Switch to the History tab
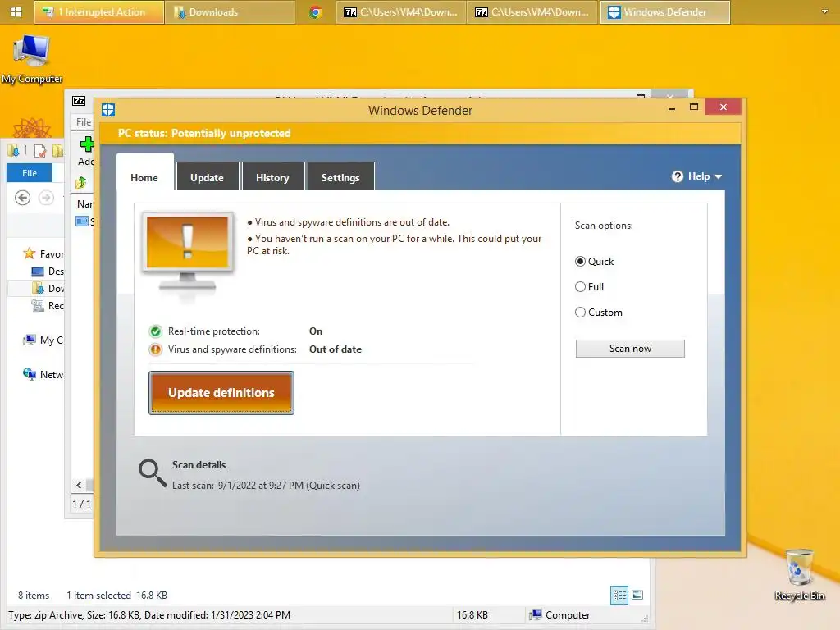Screen dimensions: 840x630 click(x=272, y=177)
